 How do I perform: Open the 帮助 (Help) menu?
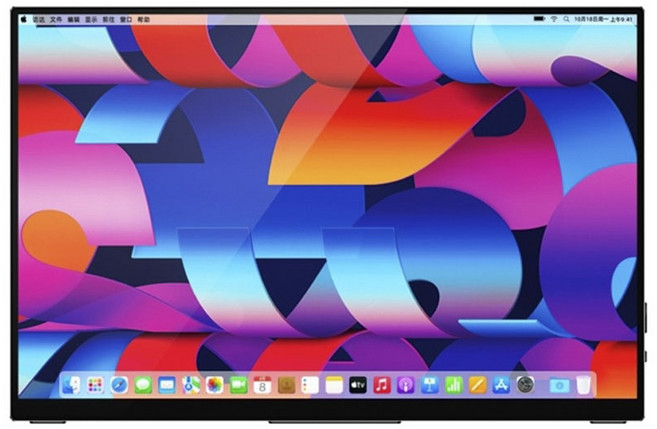(x=144, y=19)
